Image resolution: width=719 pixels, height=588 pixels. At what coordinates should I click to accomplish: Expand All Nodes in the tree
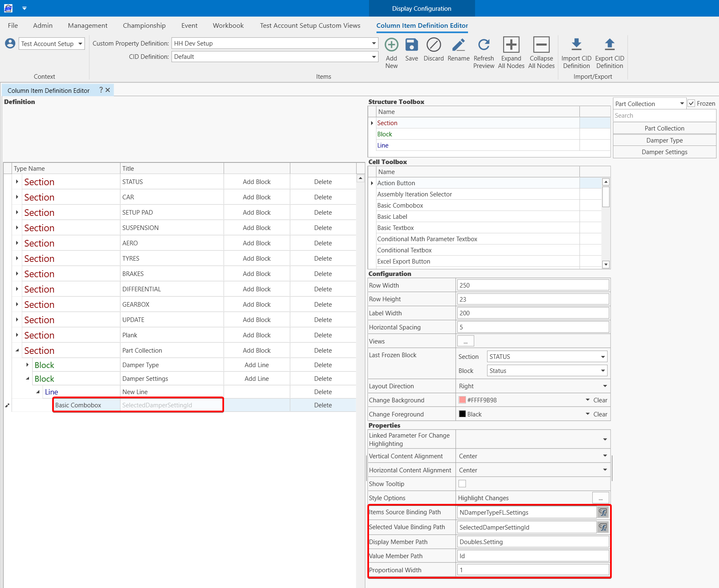click(511, 45)
